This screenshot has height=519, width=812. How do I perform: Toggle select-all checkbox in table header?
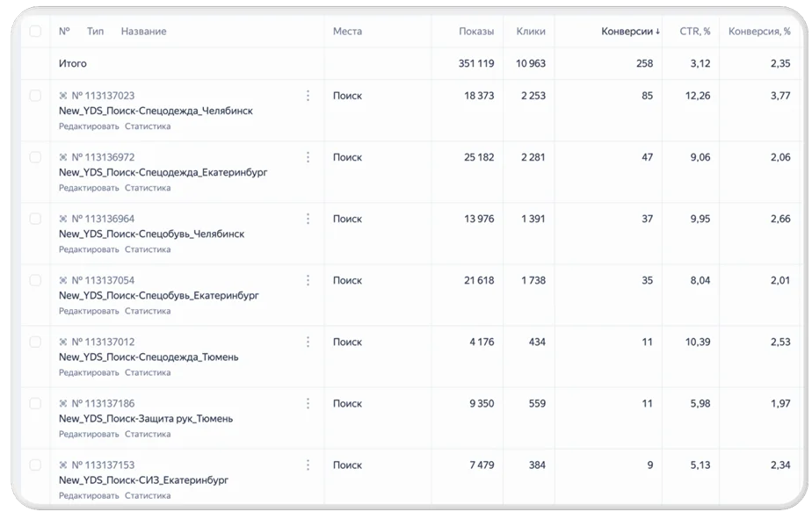[x=35, y=31]
